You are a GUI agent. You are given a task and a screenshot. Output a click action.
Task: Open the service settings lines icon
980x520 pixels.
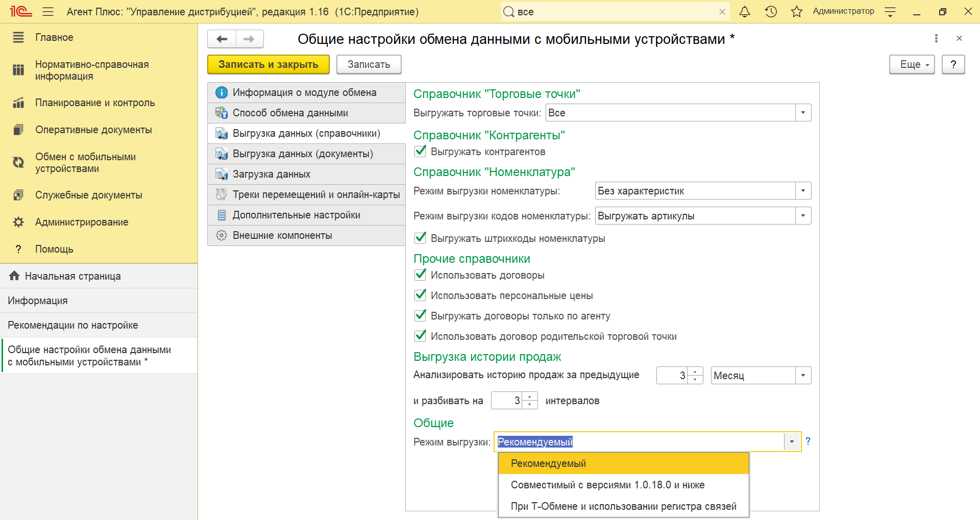[890, 12]
